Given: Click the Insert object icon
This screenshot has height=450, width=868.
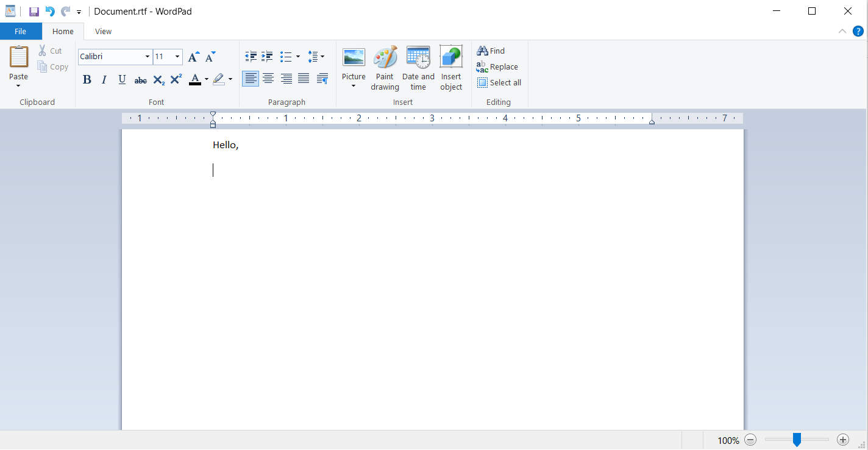Looking at the screenshot, I should [451, 68].
